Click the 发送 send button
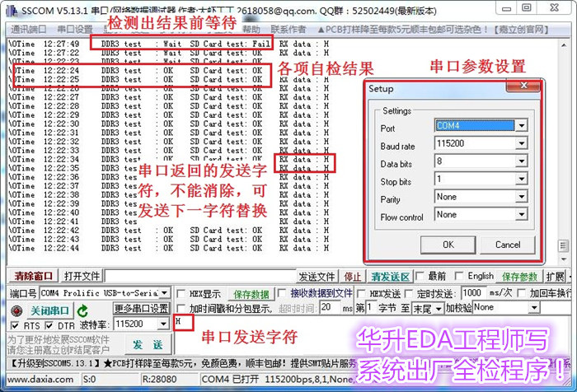The height and width of the screenshot is (392, 577). pos(148,344)
